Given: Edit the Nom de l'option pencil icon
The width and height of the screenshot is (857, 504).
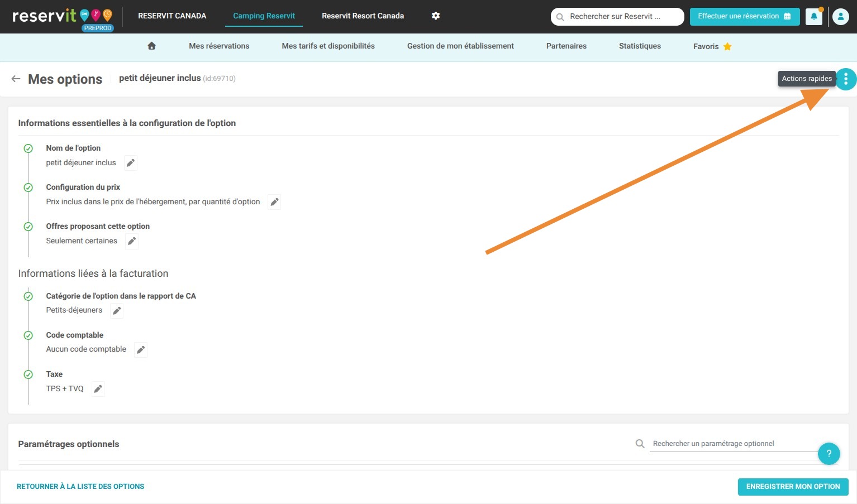Looking at the screenshot, I should (x=130, y=163).
